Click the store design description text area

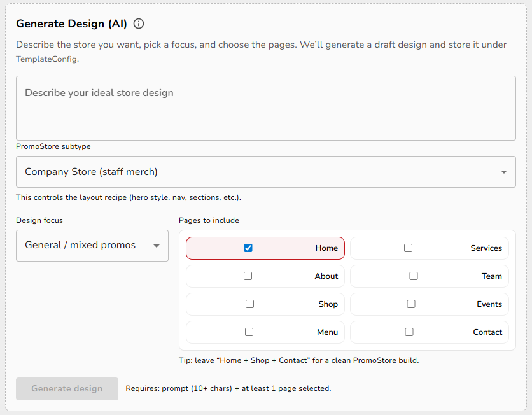click(x=265, y=108)
